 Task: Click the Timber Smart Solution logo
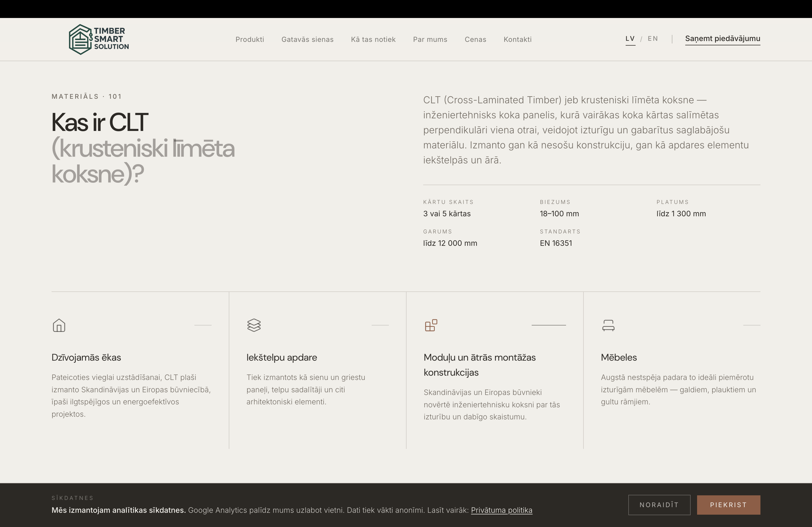[x=99, y=39]
